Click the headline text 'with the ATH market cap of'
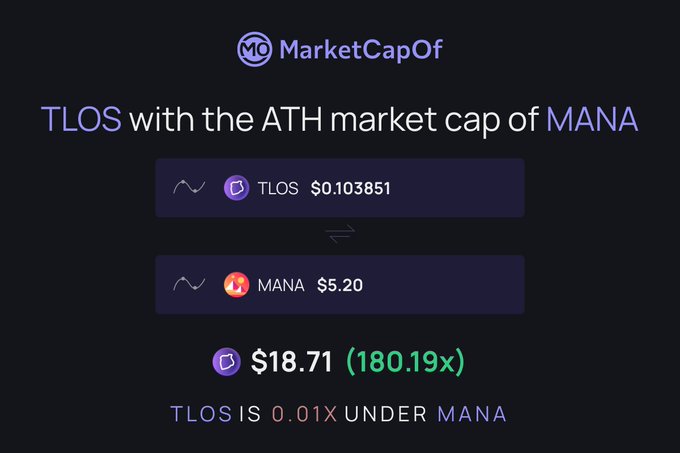The width and height of the screenshot is (680, 453). click(334, 120)
